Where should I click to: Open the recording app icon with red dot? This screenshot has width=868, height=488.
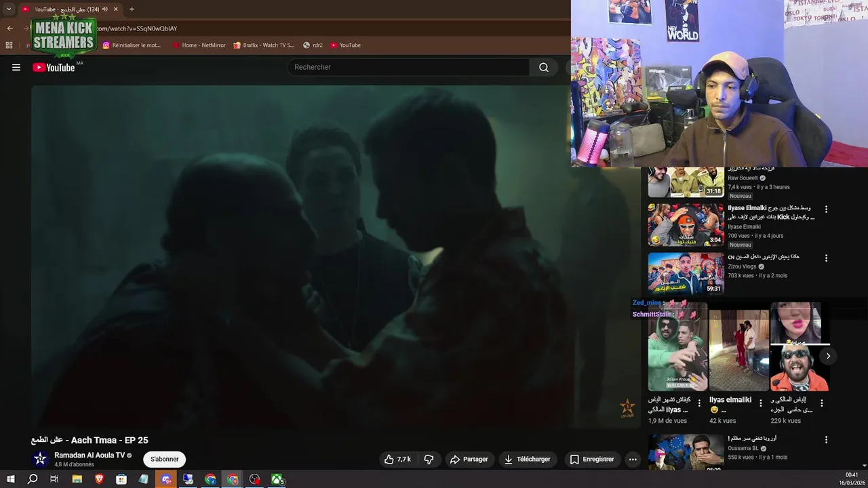[x=255, y=479]
